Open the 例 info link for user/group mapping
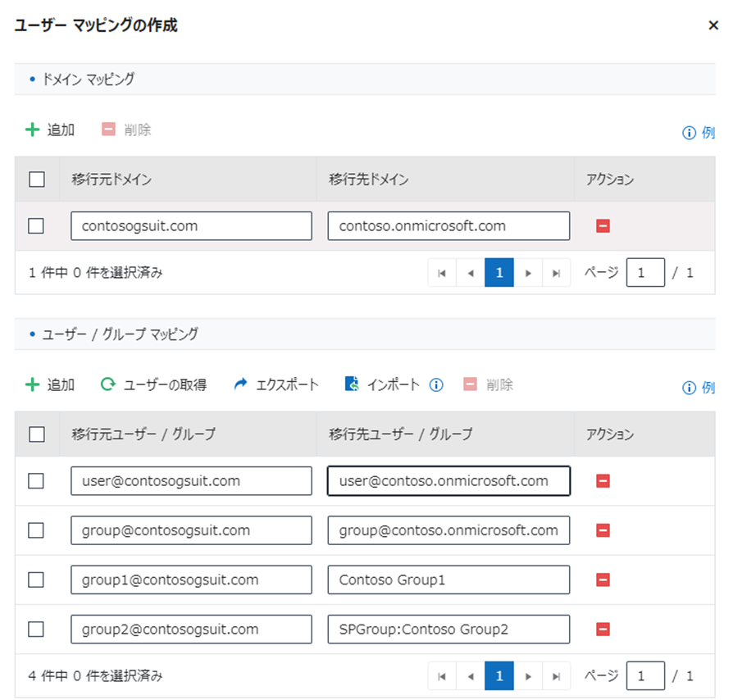This screenshot has height=700, width=733. 699,388
